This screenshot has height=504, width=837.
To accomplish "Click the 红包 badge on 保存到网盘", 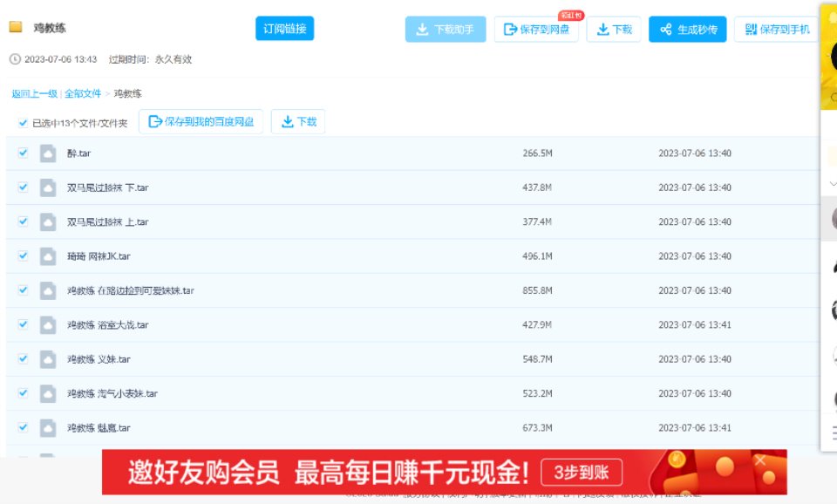I will pyautogui.click(x=571, y=16).
